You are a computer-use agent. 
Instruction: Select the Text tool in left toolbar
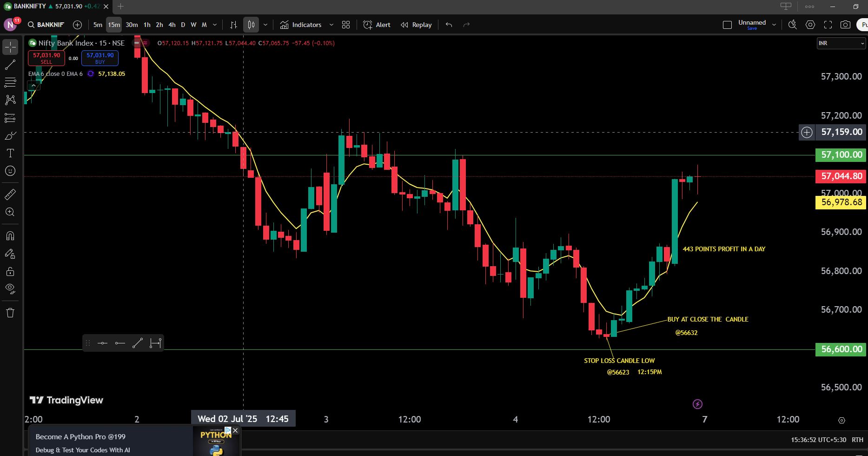pyautogui.click(x=10, y=153)
